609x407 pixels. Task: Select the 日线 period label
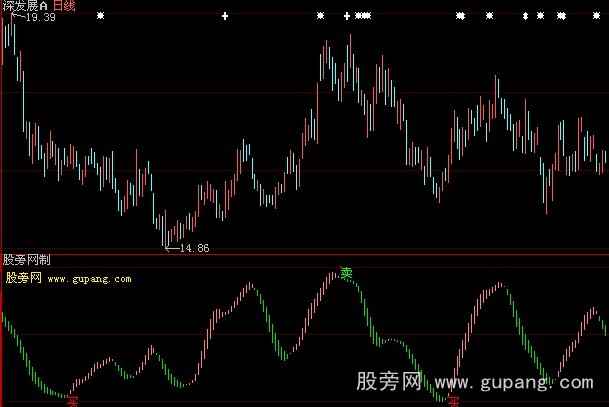tap(64, 5)
